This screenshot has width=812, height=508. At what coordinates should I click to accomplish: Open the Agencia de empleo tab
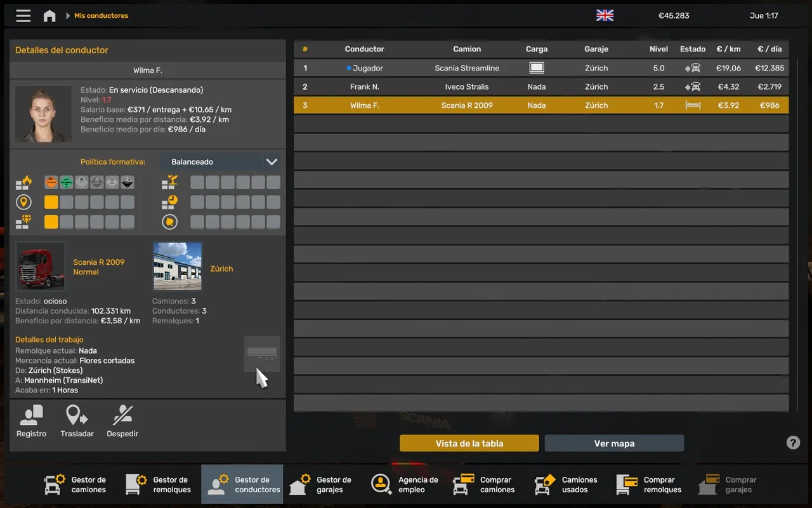point(406,485)
